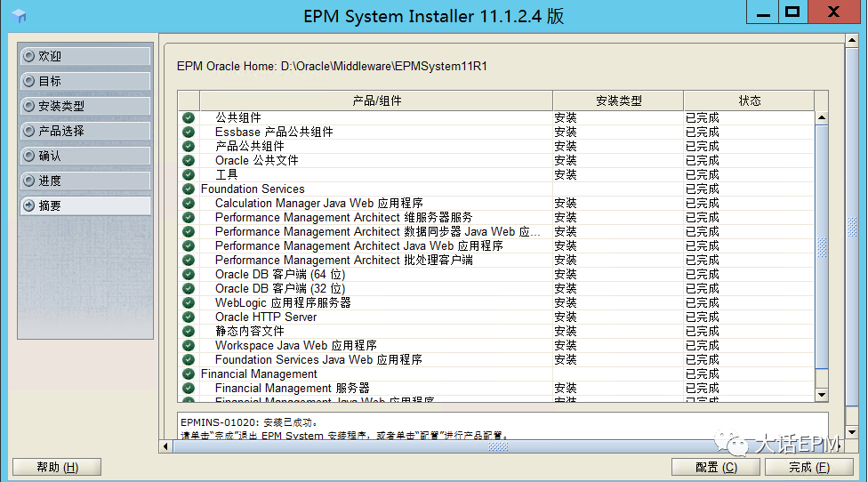868x482 pixels.
Task: Click the horizontal scrollbar thumb
Action: click(498, 446)
